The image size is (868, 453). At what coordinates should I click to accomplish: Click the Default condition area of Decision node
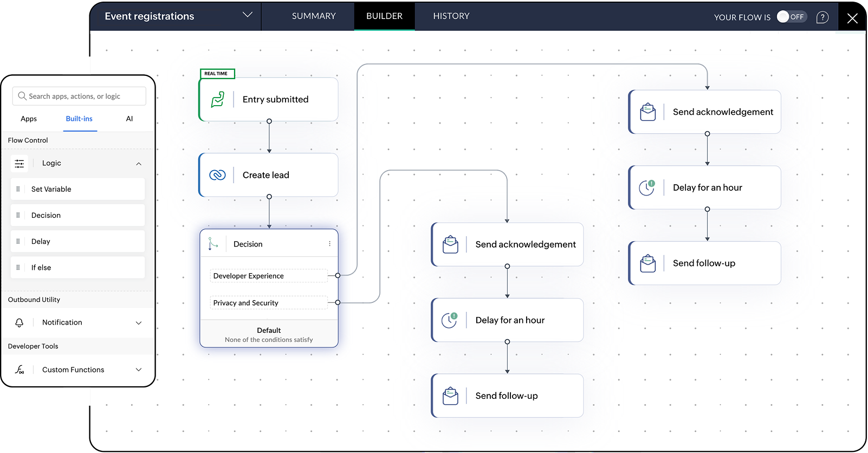click(269, 334)
